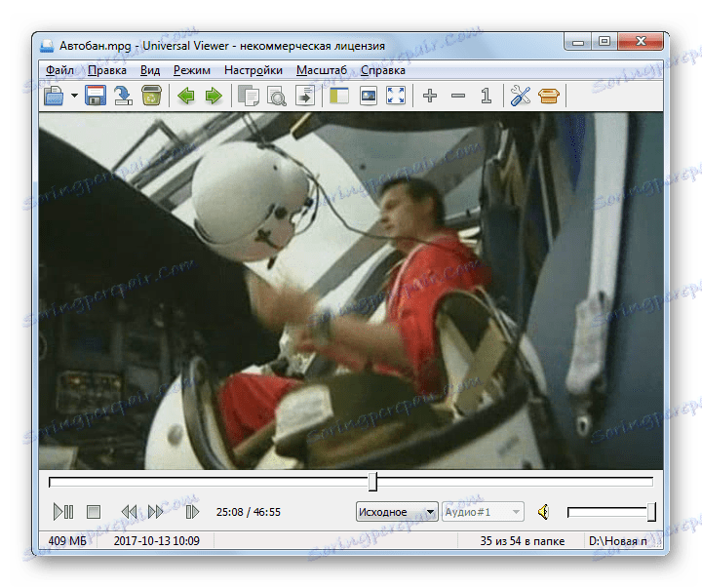
Task: Click the 2017-10-13 10:09 date status
Action: (156, 541)
